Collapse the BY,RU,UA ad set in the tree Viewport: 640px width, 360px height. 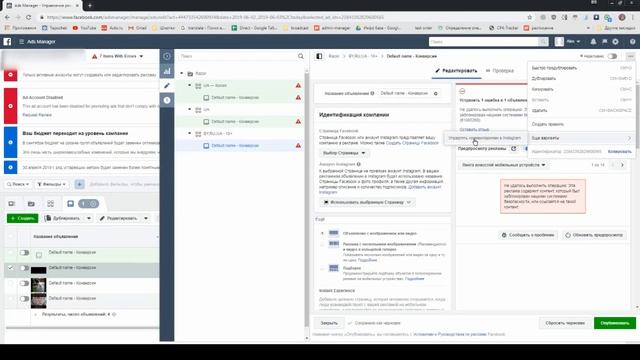point(189,133)
